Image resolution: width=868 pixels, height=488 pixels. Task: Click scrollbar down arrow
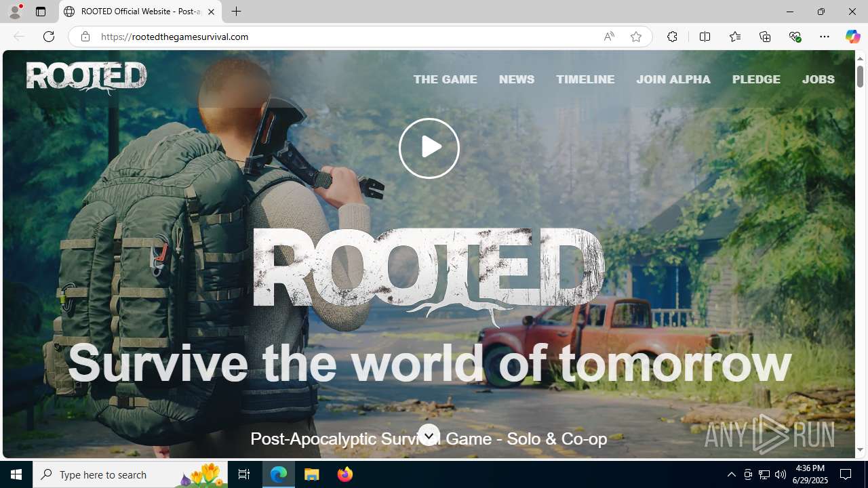click(860, 450)
